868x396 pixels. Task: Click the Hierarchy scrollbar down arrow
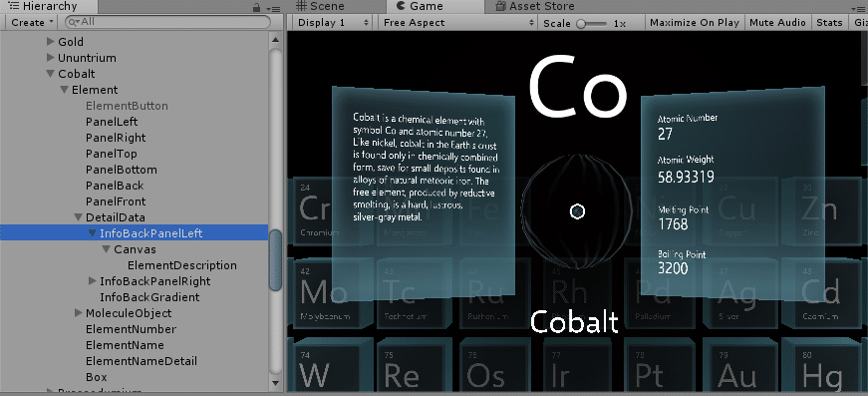(275, 382)
